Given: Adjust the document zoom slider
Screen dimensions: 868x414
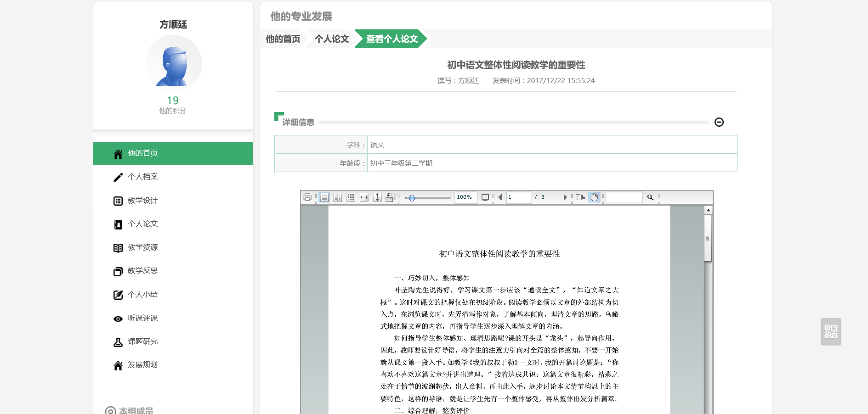Looking at the screenshot, I should pos(412,198).
